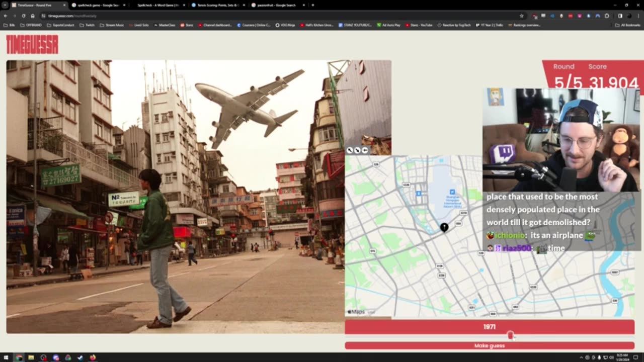Click the TimeGuessr logo
This screenshot has height=362, width=644.
tap(32, 44)
